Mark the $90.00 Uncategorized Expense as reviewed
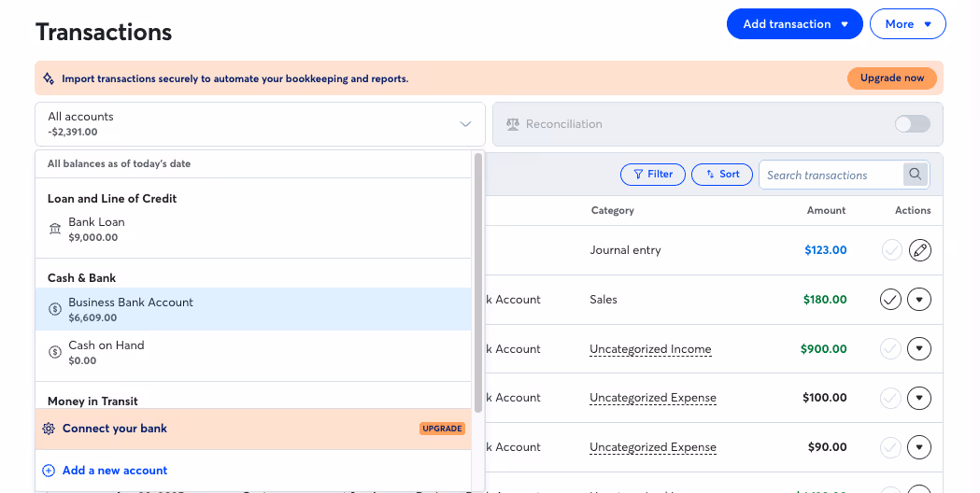 [890, 446]
